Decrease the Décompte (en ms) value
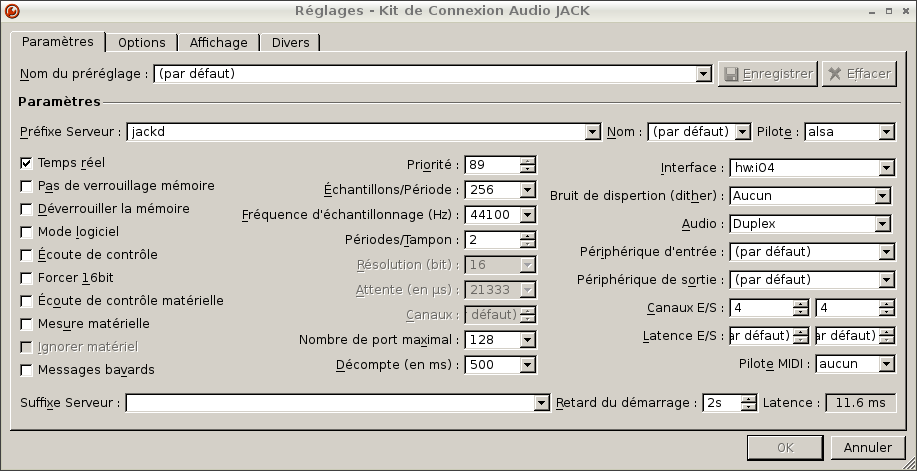The width and height of the screenshot is (917, 471). pos(527,369)
